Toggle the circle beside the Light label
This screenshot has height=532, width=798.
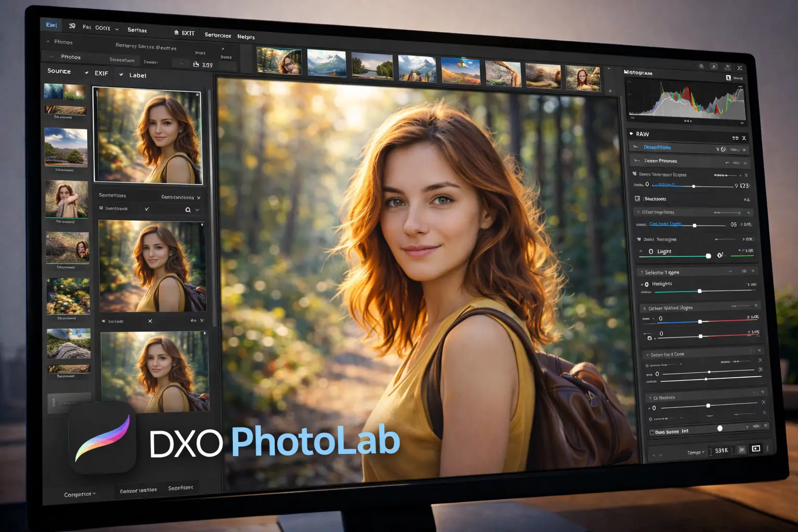tap(651, 251)
